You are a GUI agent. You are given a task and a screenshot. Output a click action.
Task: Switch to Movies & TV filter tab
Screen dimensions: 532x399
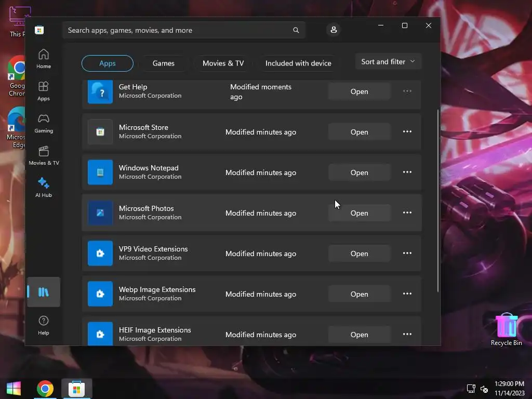[223, 63]
